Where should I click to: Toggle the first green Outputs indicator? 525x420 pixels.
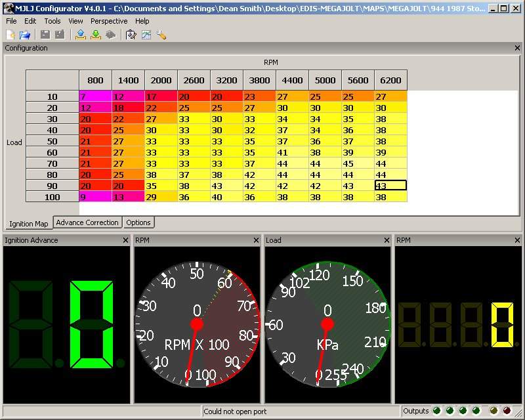[436, 410]
